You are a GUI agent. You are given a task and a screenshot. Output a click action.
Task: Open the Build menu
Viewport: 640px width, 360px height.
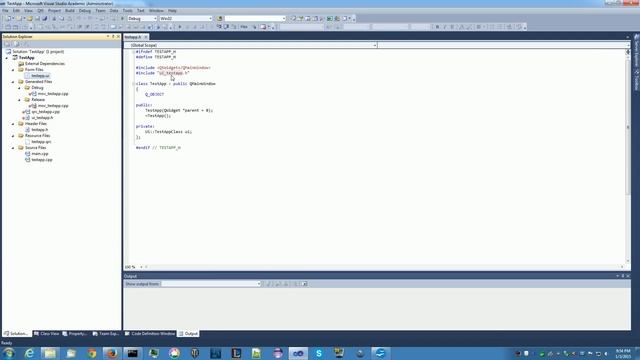click(x=70, y=11)
